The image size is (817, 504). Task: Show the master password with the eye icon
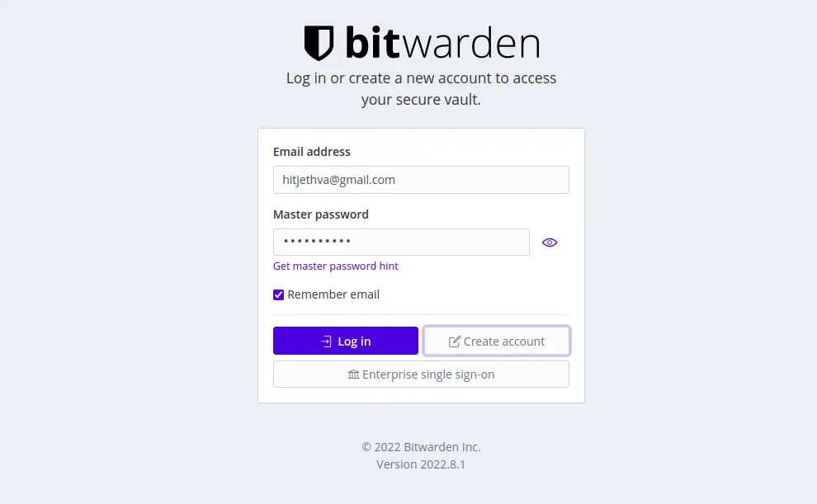click(550, 243)
